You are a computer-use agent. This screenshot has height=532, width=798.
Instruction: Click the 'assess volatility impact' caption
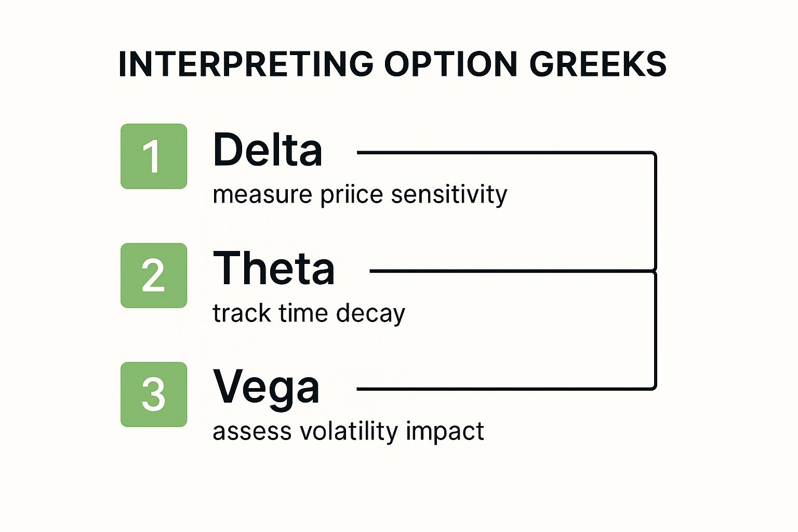(x=349, y=432)
